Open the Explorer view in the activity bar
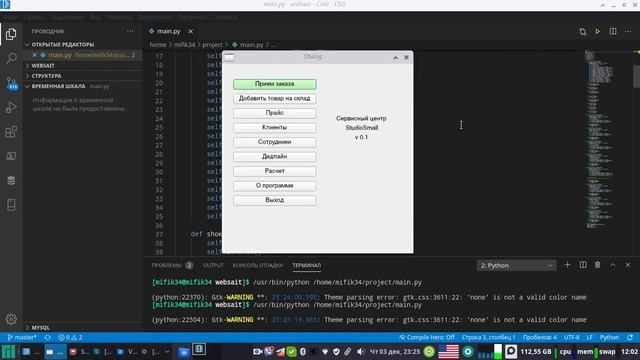The width and height of the screenshot is (640, 360). (x=11, y=34)
